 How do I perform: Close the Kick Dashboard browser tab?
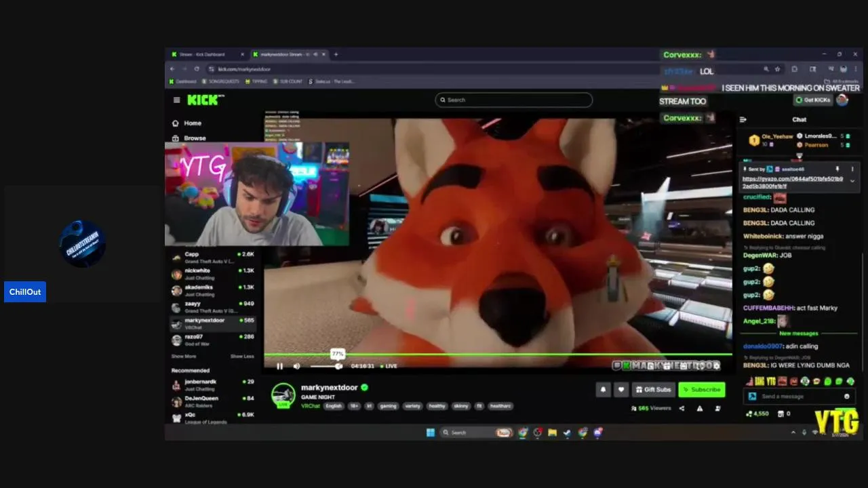click(242, 54)
